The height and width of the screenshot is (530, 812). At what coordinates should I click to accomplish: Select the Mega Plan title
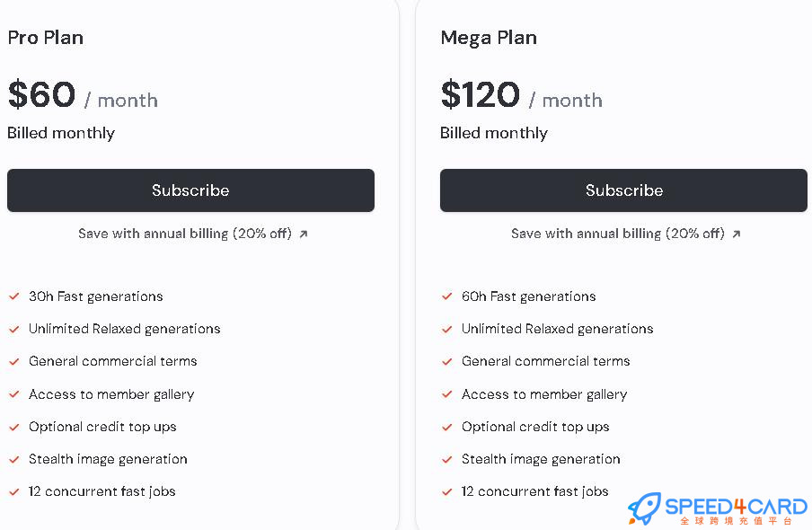point(489,38)
